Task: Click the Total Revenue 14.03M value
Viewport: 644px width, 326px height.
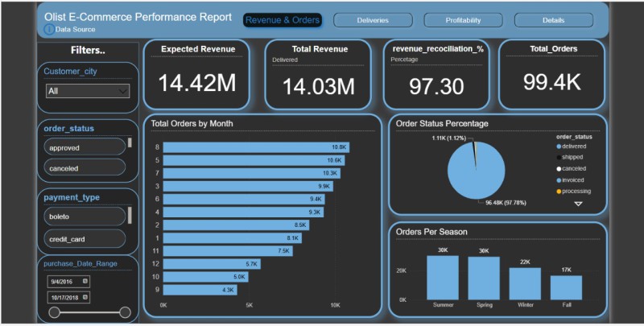Action: (319, 86)
